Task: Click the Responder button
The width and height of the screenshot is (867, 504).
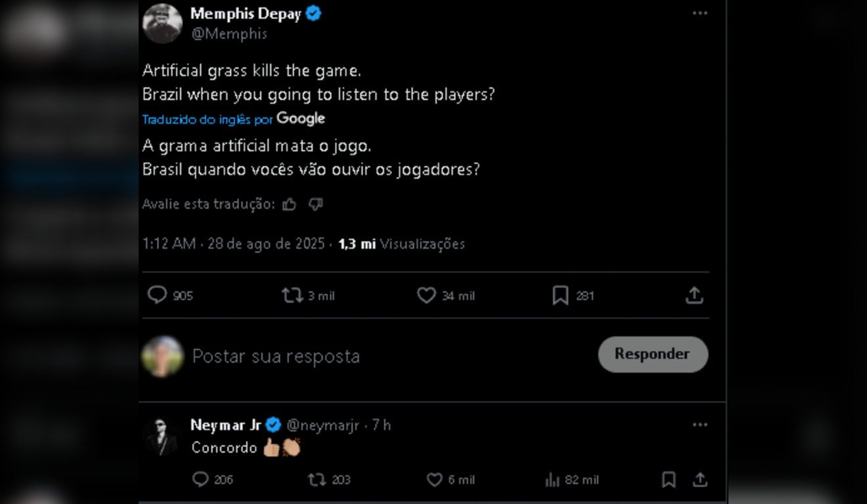Action: [x=653, y=354]
